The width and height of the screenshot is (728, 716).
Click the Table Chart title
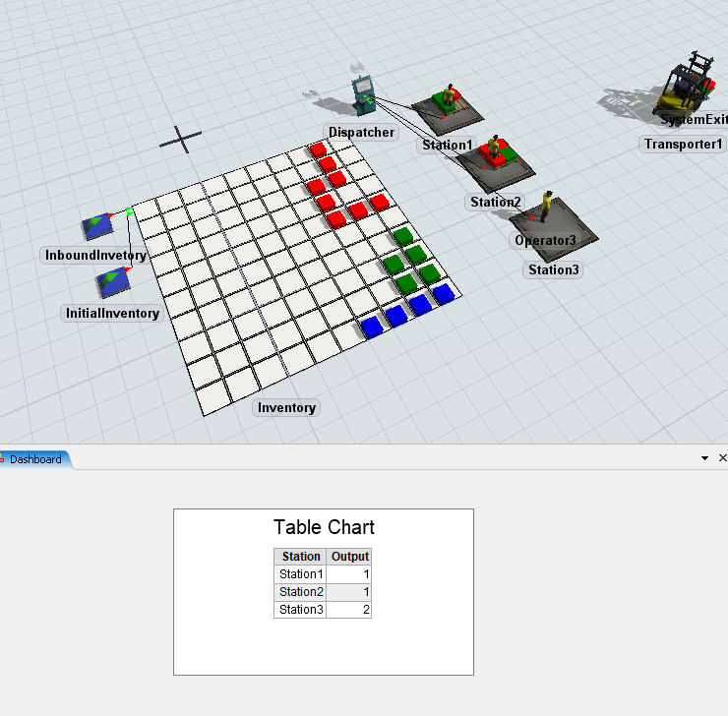point(324,527)
